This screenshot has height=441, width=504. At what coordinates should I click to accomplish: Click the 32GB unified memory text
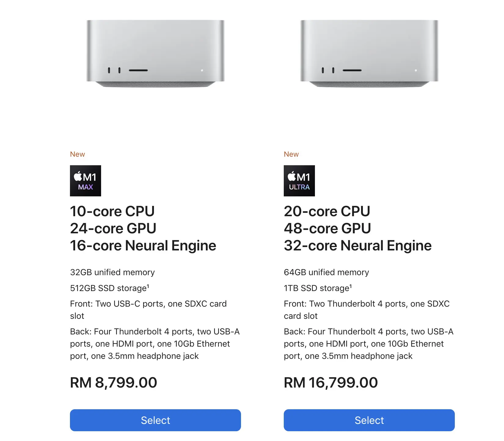(x=112, y=272)
